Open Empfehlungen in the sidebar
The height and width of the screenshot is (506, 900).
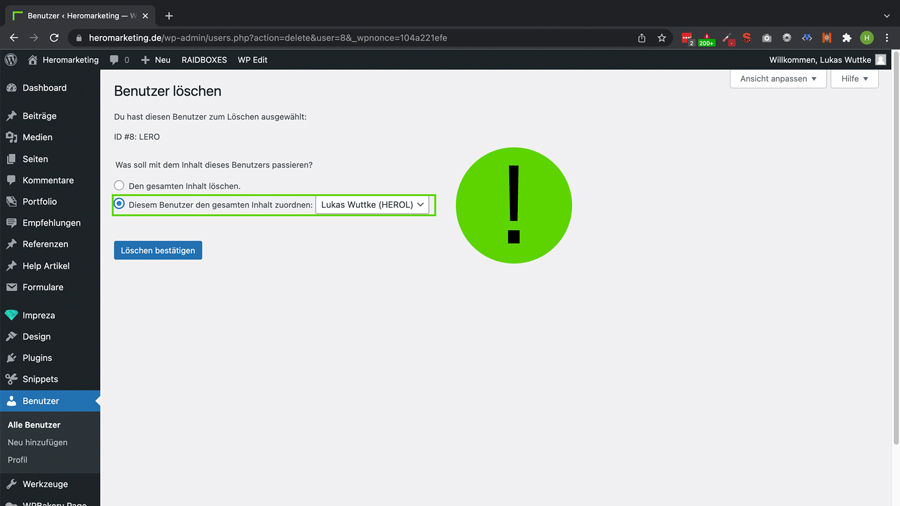50,223
